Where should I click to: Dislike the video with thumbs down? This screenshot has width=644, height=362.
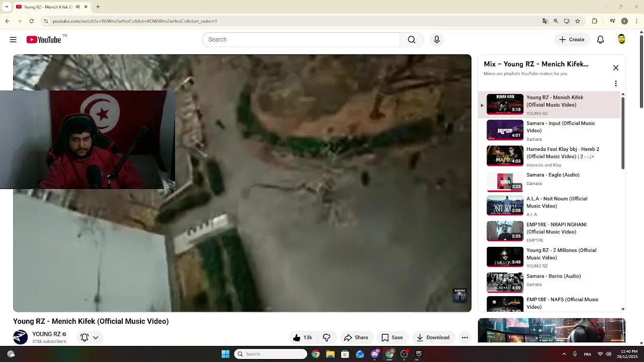(x=327, y=337)
